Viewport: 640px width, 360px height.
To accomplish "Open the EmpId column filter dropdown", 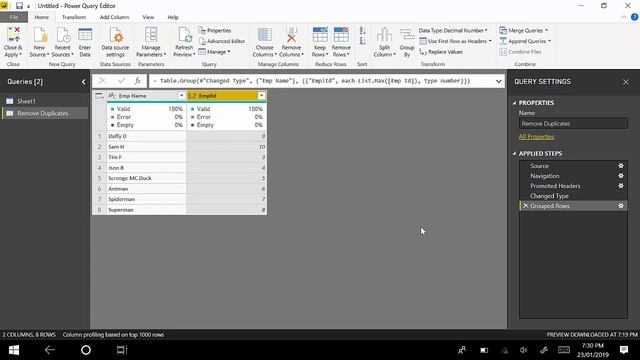I will (x=261, y=96).
